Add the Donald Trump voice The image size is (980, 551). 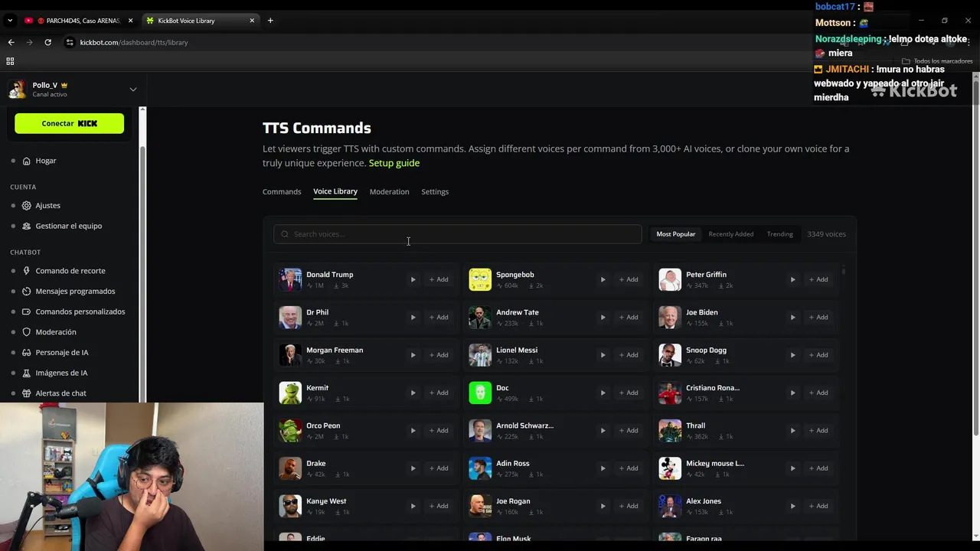point(439,279)
